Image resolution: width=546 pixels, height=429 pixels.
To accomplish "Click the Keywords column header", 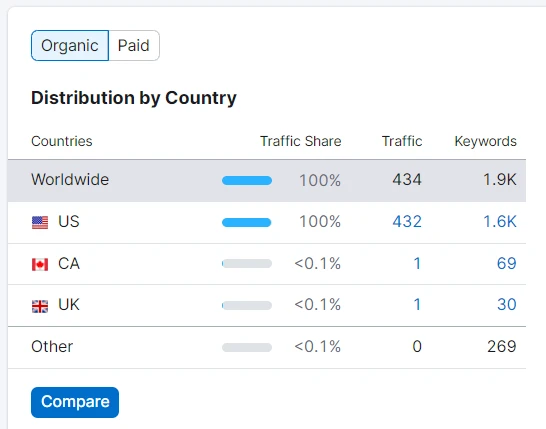I will (x=485, y=141).
